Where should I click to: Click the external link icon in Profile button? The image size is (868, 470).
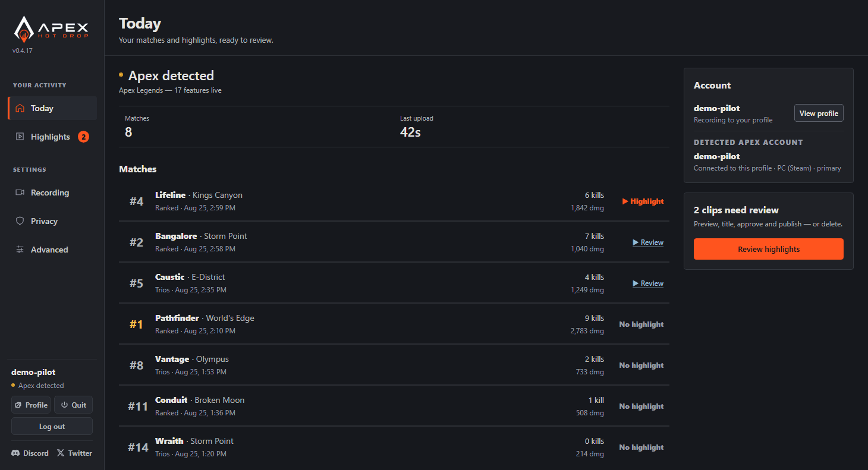[18, 405]
